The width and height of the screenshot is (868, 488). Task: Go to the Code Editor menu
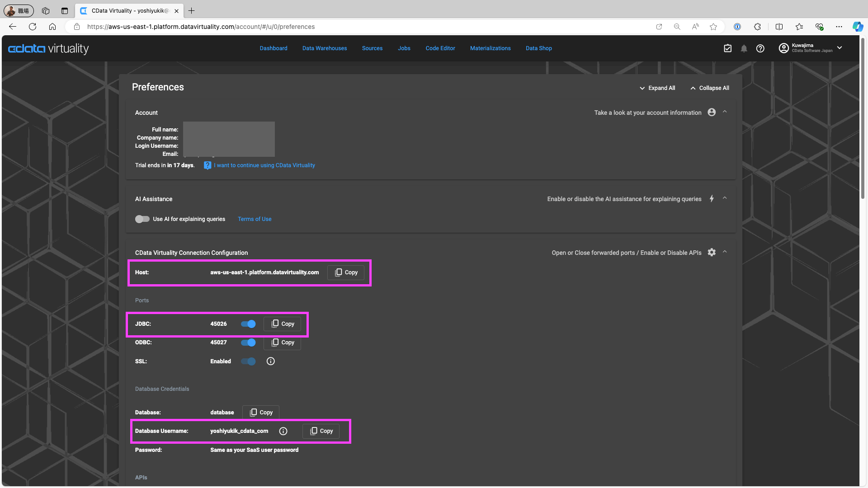tap(440, 48)
